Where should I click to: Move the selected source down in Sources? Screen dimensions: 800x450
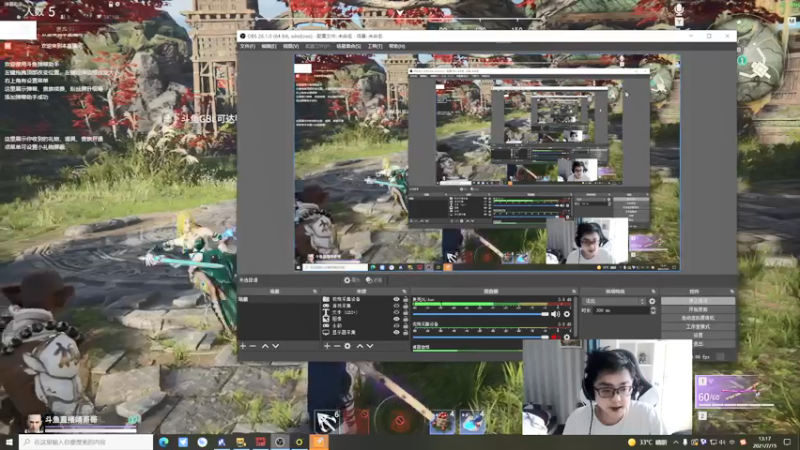click(370, 346)
